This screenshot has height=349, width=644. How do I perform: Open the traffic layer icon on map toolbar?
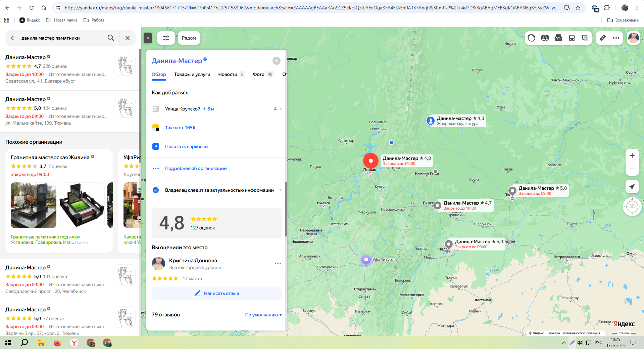point(532,38)
